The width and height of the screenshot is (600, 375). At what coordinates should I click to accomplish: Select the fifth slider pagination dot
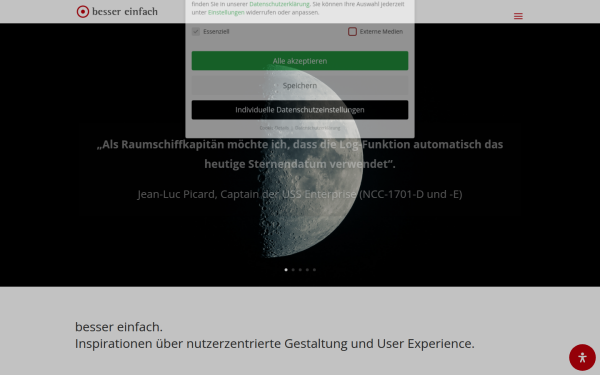314,270
